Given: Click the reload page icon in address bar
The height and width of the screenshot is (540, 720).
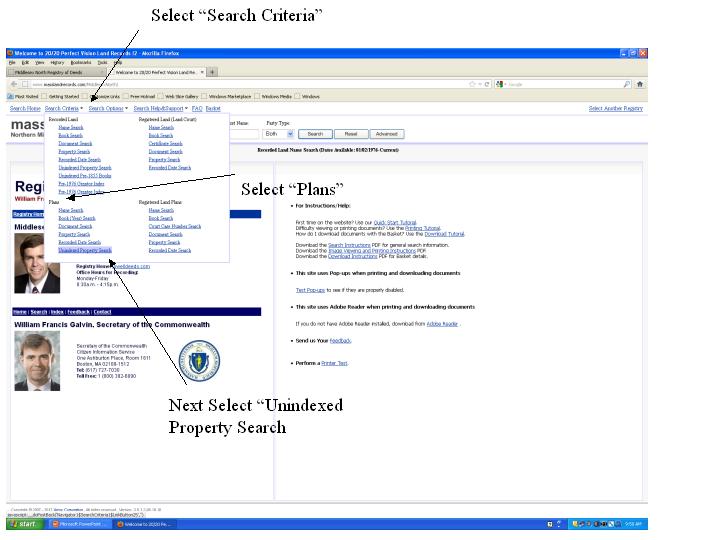Looking at the screenshot, I should point(487,84).
